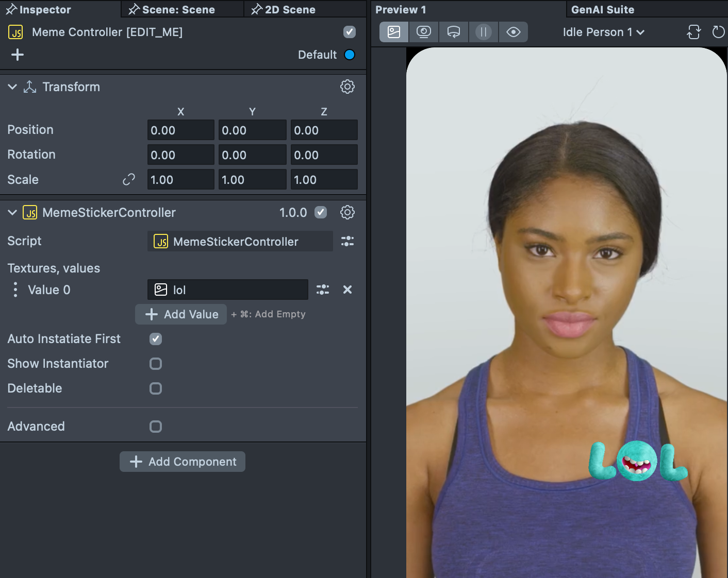Open the GenAI Suite tab
This screenshot has height=578, width=728.
[x=602, y=9]
